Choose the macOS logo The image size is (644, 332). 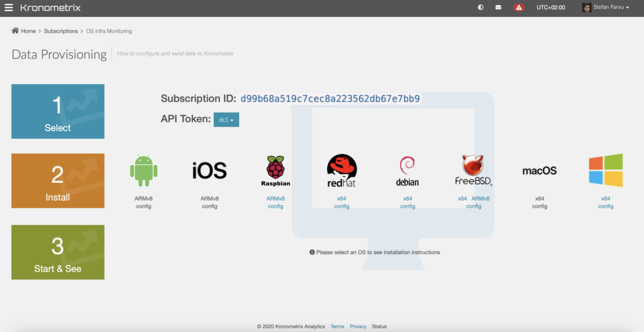540,170
